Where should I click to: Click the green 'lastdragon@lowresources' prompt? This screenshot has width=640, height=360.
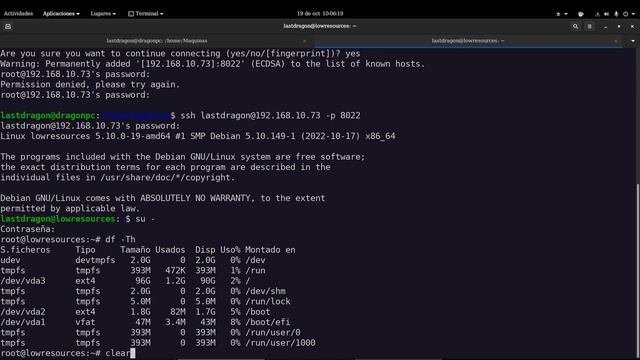tap(58, 219)
